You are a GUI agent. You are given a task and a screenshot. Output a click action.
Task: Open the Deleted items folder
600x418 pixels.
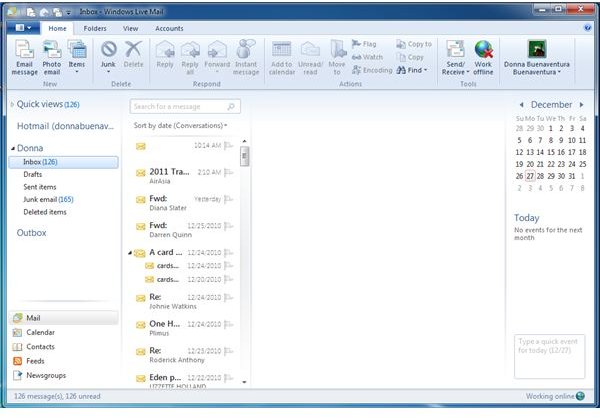[x=45, y=212]
